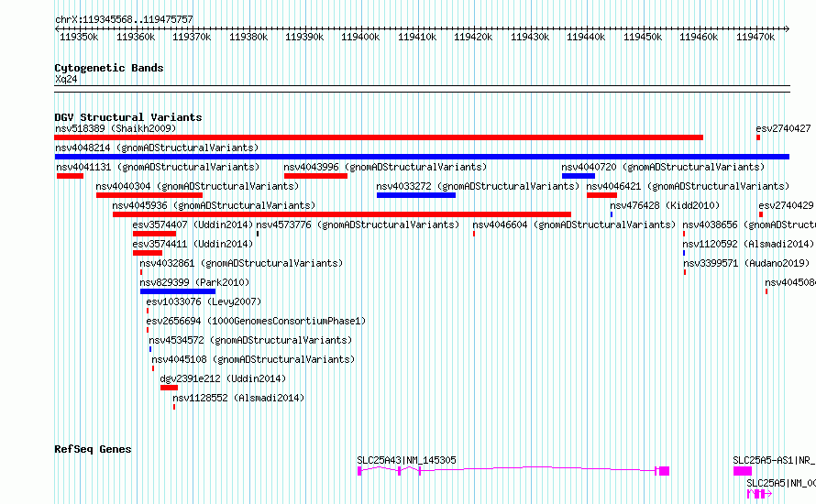Click the esv3574407 (Uddin2014) label

click(193, 225)
